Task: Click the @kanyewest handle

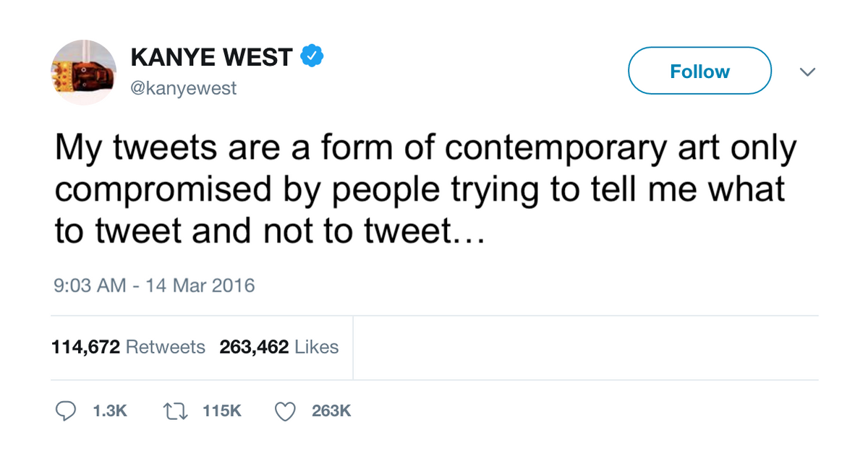Action: coord(184,89)
